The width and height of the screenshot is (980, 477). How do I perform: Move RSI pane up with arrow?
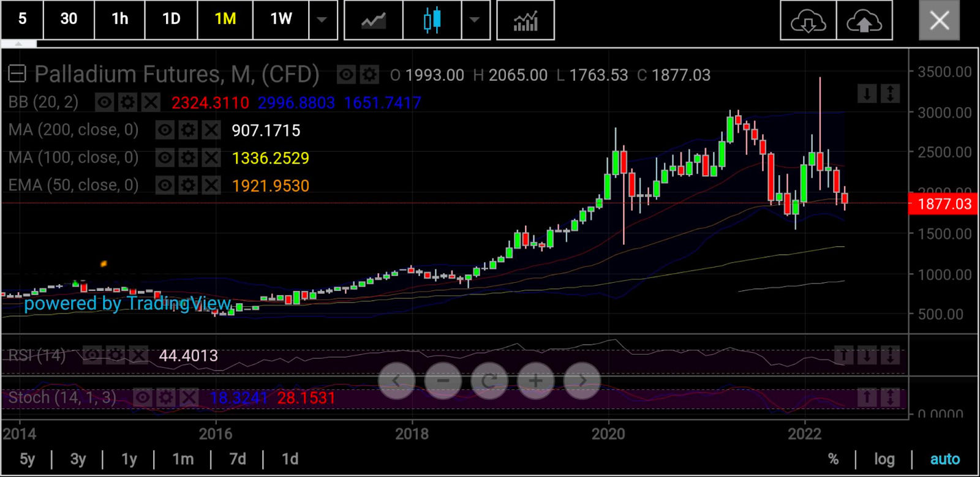click(x=843, y=355)
